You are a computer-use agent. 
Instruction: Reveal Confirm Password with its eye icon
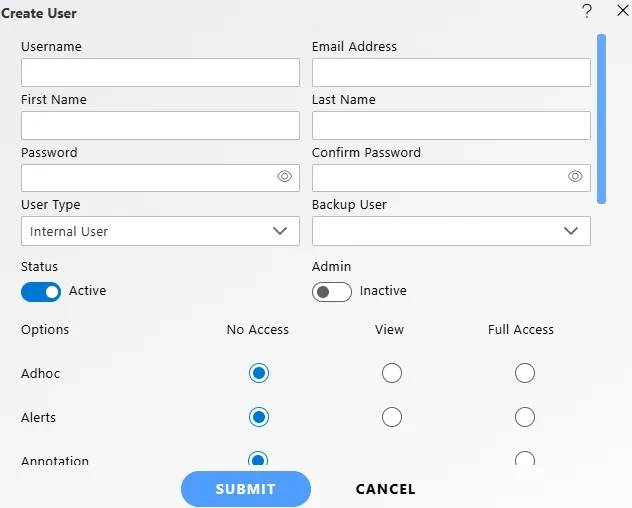[575, 176]
